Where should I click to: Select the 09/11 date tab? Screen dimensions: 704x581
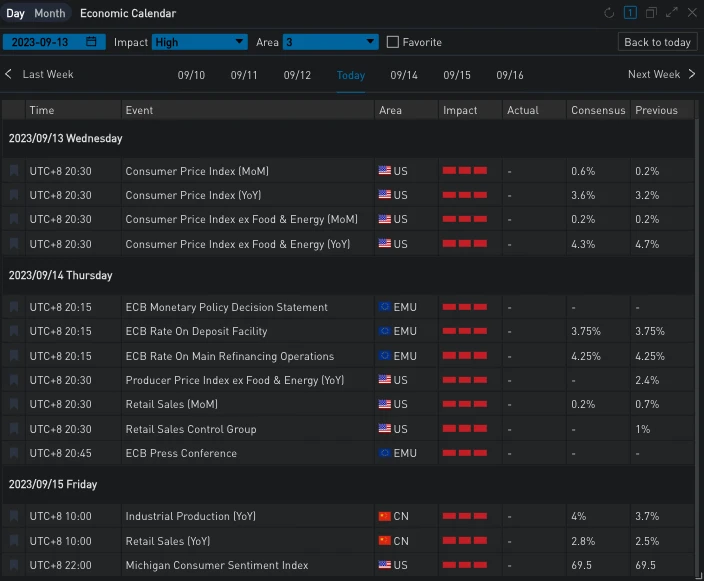244,75
